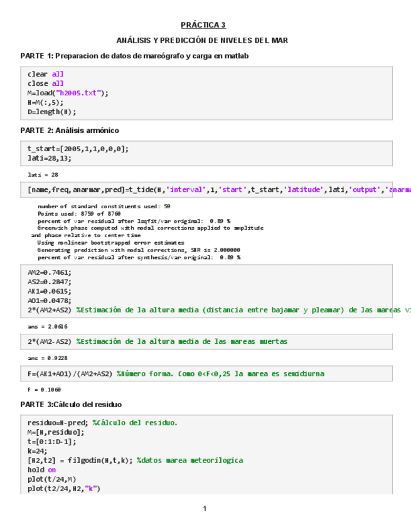Click the D=length(H) code line
The image size is (411, 532).
coord(51,112)
